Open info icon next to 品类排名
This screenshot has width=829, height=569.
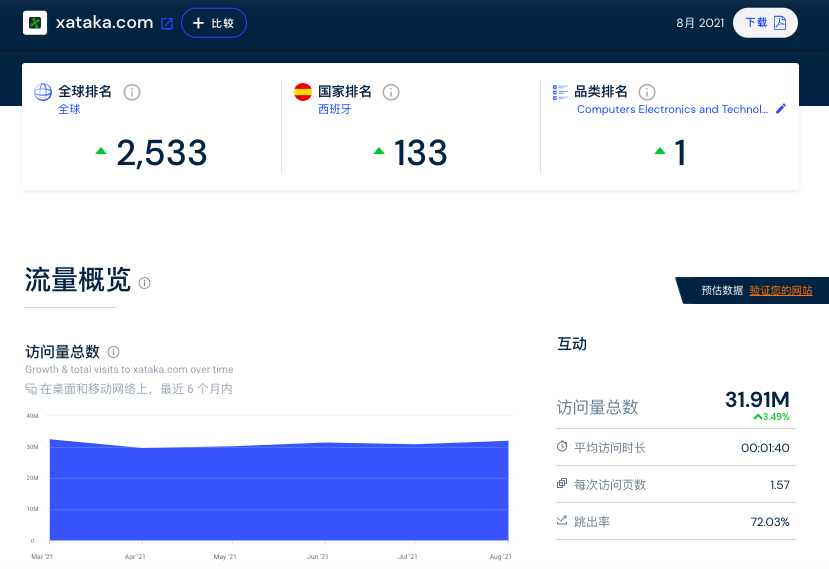pos(647,92)
